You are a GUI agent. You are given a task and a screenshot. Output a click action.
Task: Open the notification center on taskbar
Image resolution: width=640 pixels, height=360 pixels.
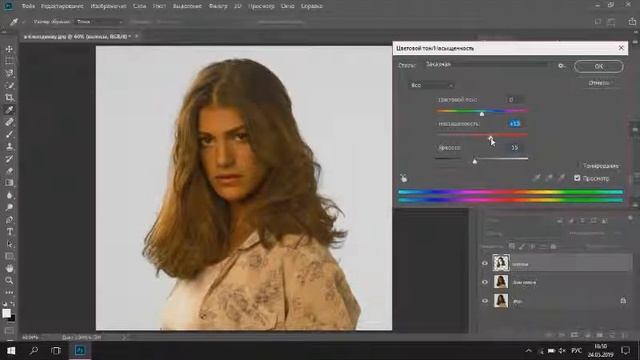pyautogui.click(x=625, y=350)
